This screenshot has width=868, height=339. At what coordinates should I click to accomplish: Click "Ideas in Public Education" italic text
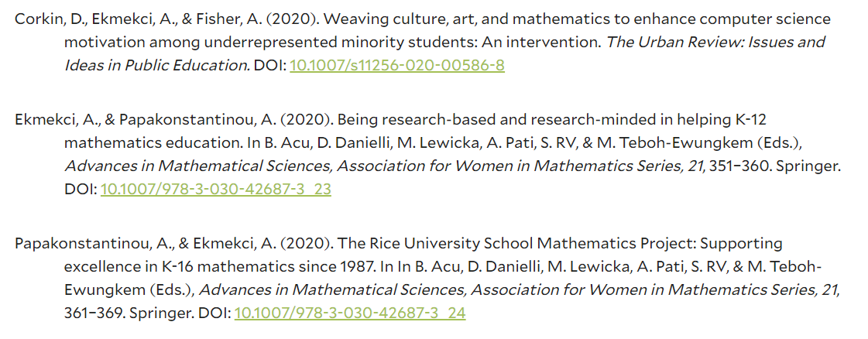156,65
